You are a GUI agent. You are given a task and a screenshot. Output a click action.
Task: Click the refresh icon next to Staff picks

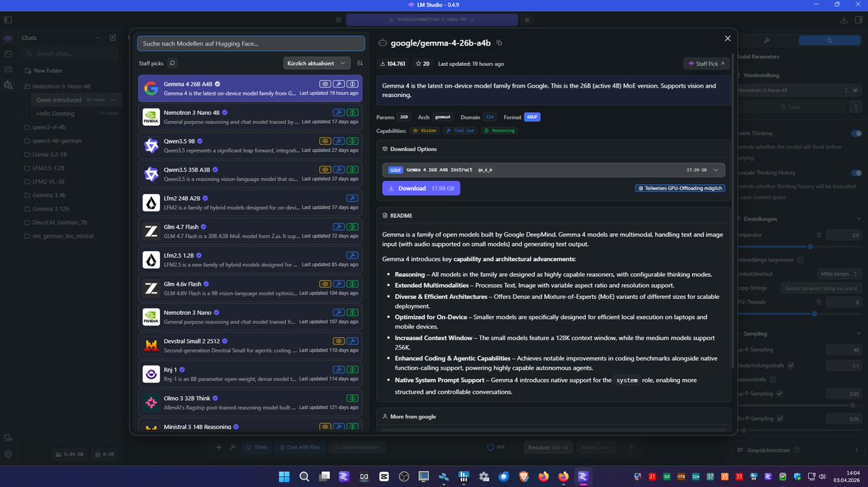(172, 64)
